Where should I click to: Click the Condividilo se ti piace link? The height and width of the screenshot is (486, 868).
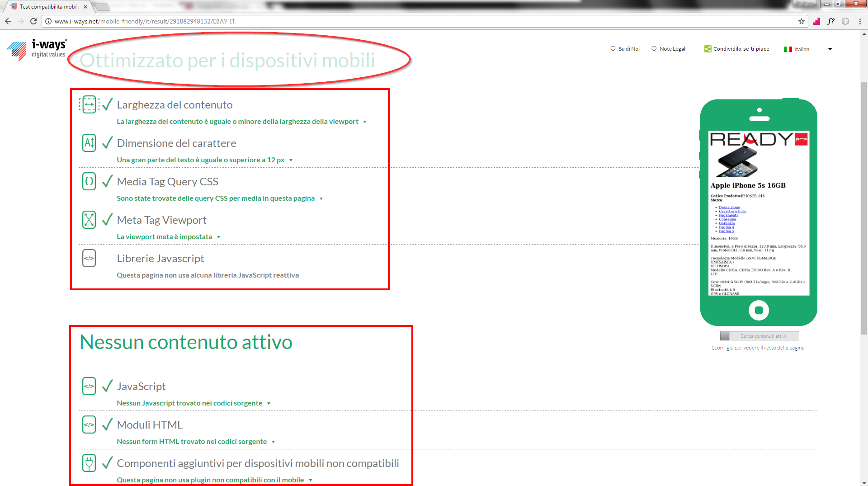[x=741, y=49]
